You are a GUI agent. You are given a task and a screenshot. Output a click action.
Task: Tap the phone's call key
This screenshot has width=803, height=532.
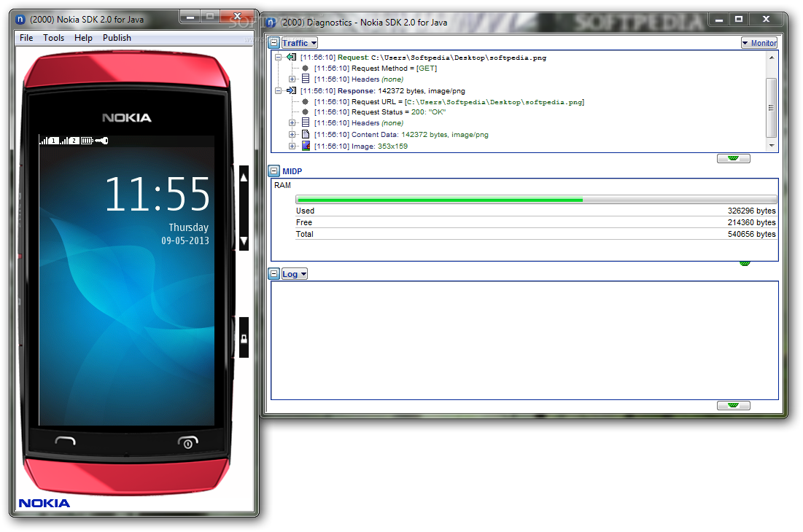pos(65,441)
